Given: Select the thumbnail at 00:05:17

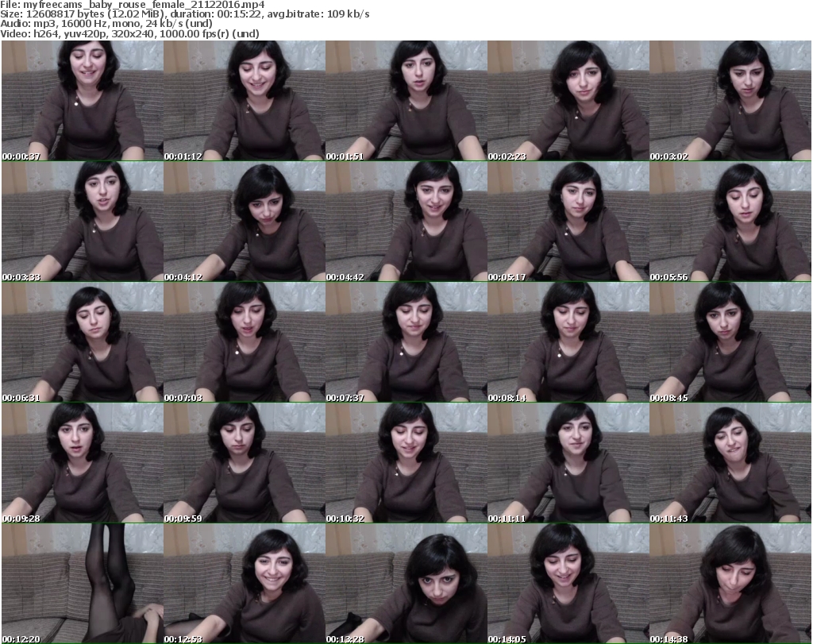Looking at the screenshot, I should click(568, 222).
